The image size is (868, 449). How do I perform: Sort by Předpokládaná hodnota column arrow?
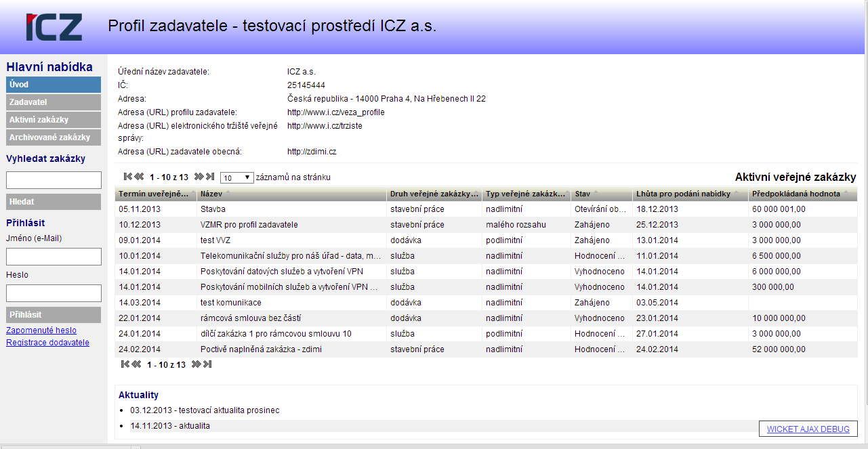[x=846, y=194]
